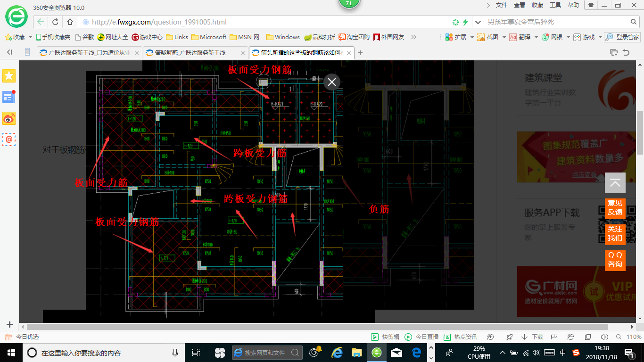Click the horizontal page scrollbar
The height and width of the screenshot is (362, 644).
317,327
